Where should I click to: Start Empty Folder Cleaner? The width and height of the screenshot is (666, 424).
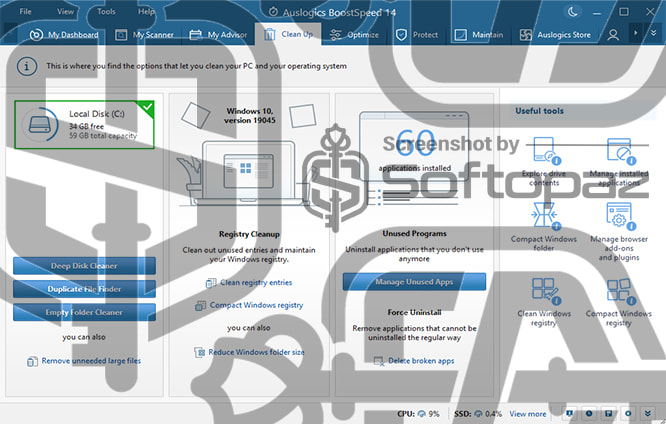tap(84, 312)
